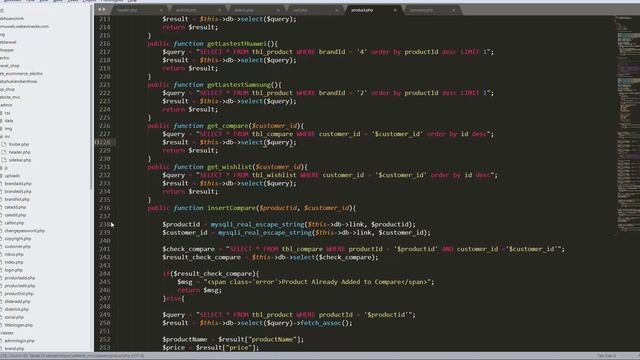640x360 pixels.
Task: Click the tab scroll right arrow
Action: [104, 9]
